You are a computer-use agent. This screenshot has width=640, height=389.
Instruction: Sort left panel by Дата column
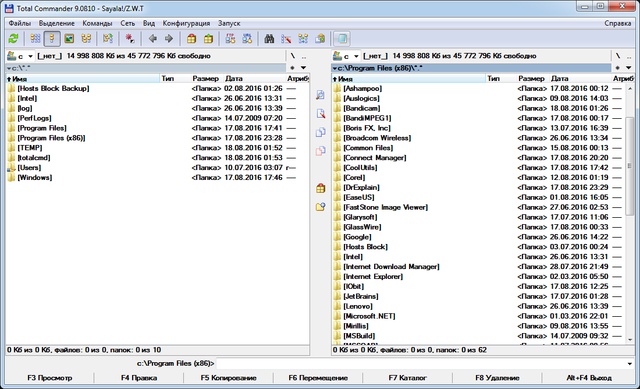coord(254,78)
